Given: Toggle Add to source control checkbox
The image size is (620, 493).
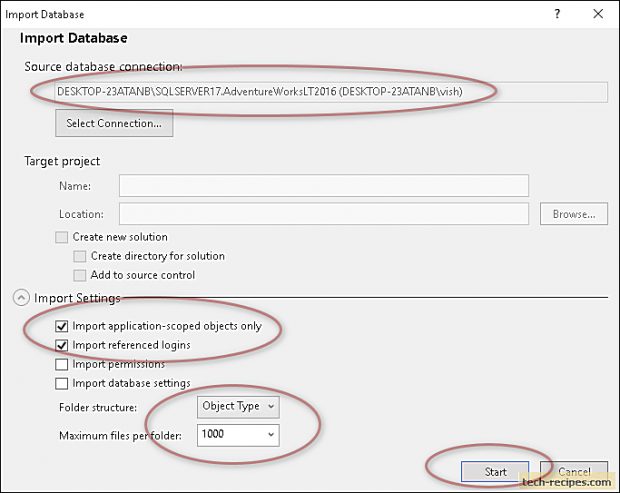Looking at the screenshot, I should (x=80, y=275).
